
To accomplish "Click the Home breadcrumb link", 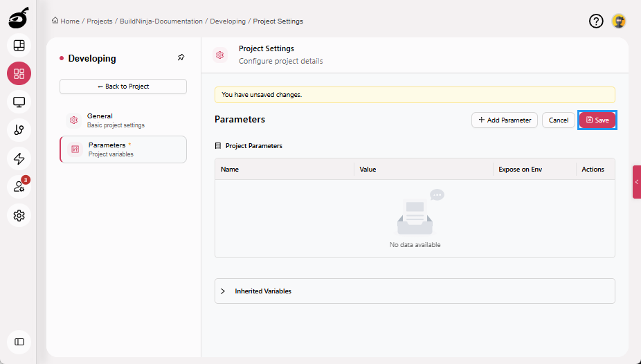I will pos(66,21).
